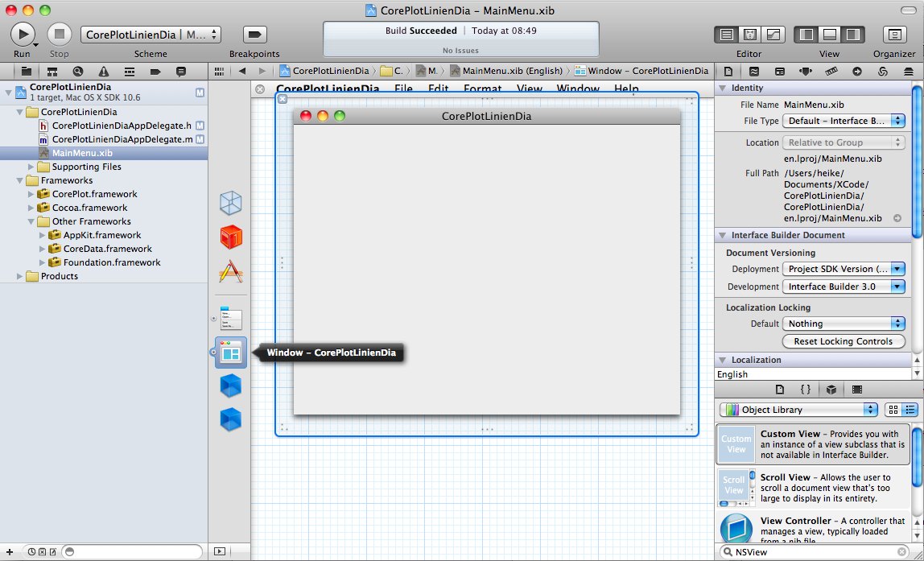924x561 pixels.
Task: Open the Size inspector ruler icon
Action: click(831, 71)
